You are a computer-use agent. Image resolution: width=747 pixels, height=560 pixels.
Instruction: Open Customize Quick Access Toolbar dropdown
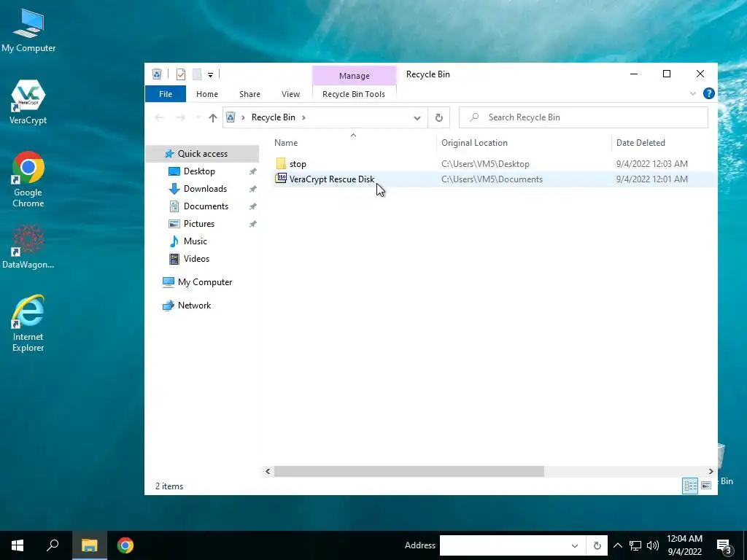(x=210, y=74)
